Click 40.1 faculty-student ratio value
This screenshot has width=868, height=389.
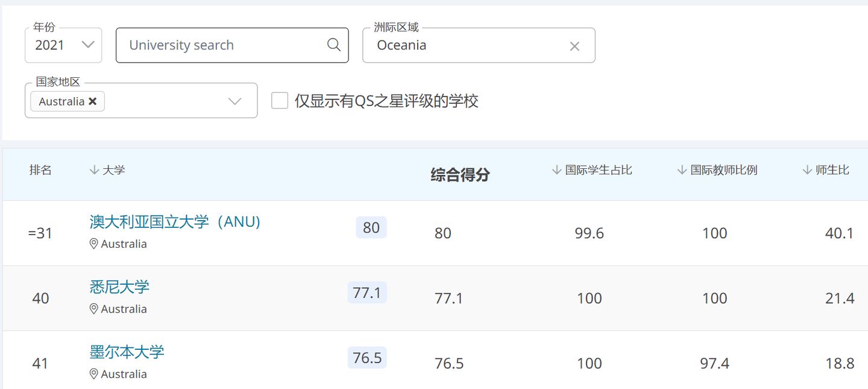coord(840,233)
